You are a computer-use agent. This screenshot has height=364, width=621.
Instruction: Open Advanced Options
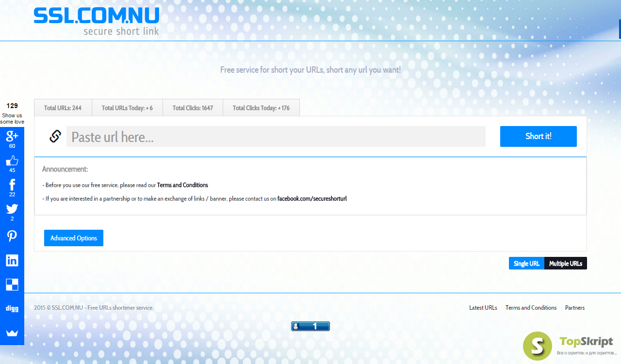[74, 238]
